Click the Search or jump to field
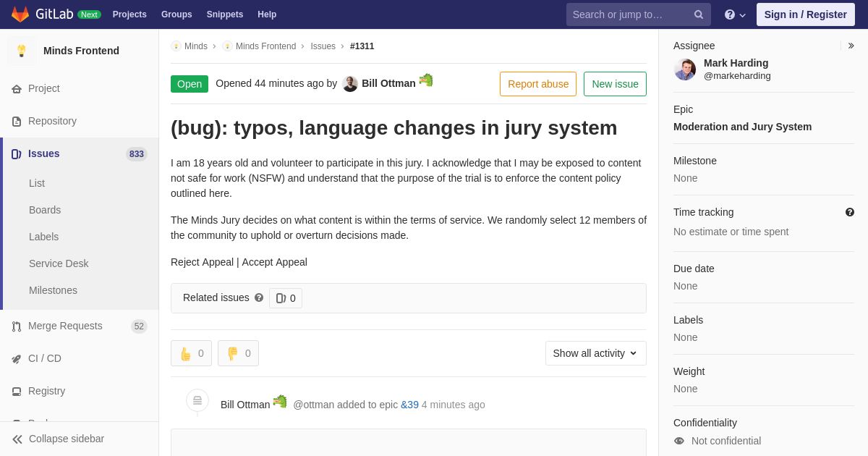 tap(639, 14)
